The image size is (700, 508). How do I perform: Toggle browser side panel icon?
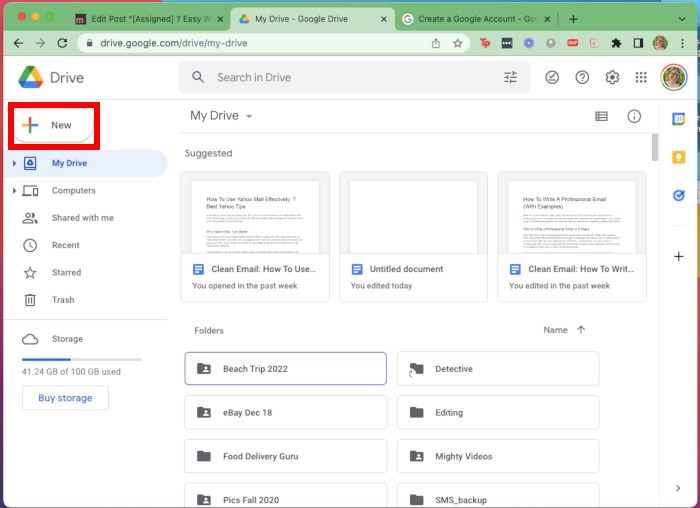(638, 43)
